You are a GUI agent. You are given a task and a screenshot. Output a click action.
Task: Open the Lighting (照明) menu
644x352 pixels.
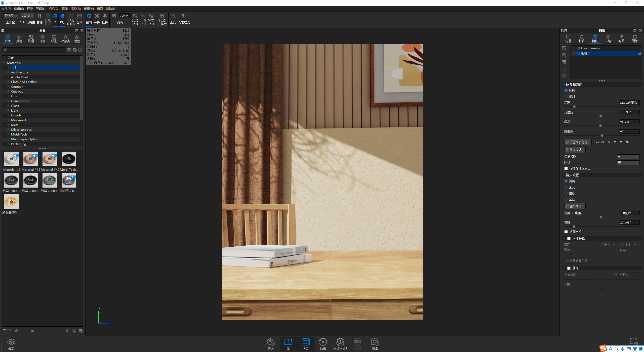point(41,9)
